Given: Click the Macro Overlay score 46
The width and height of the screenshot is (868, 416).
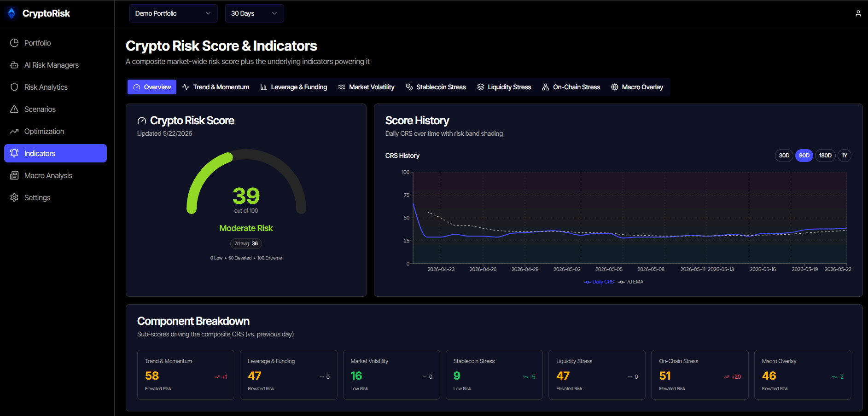Looking at the screenshot, I should coord(769,376).
